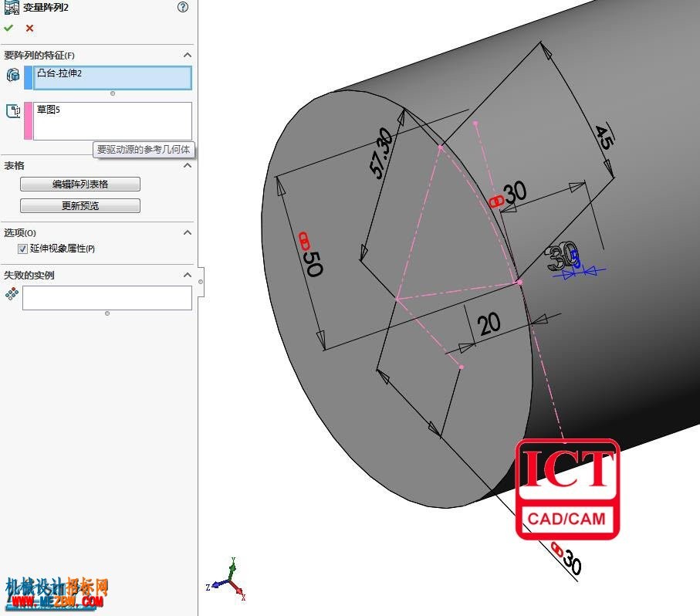Select 草图5 in the reference geometry box
This screenshot has height=616, width=700.
[48, 110]
